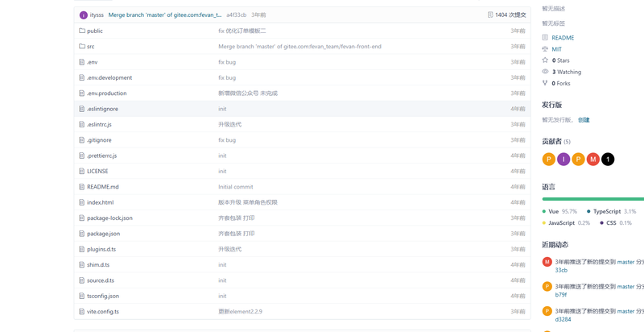The image size is (644, 332).
Task: Click the file icon beside plugins.d.ts
Action: click(82, 249)
